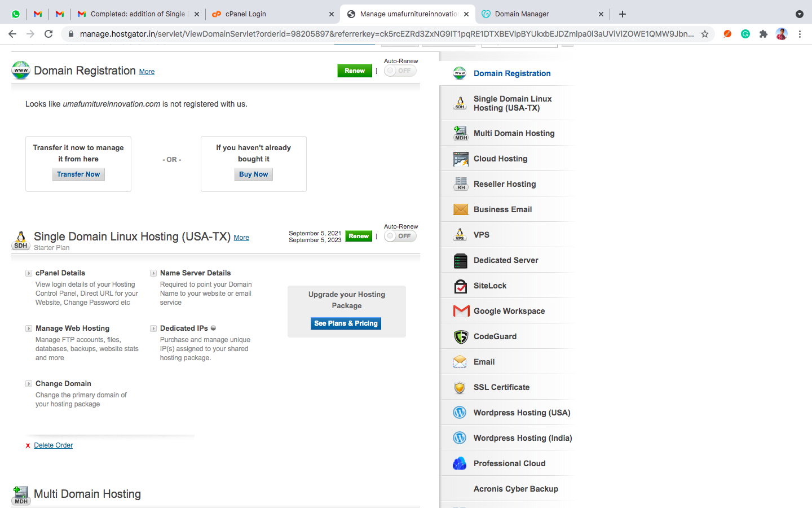Open the Grammarly extension icon
Viewport: 812px width, 508px height.
(745, 34)
